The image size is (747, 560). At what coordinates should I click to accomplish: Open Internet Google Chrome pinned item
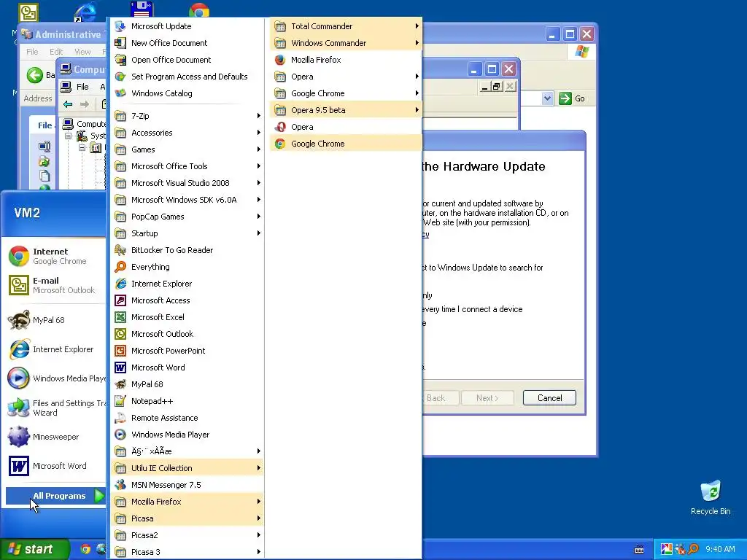pyautogui.click(x=55, y=256)
